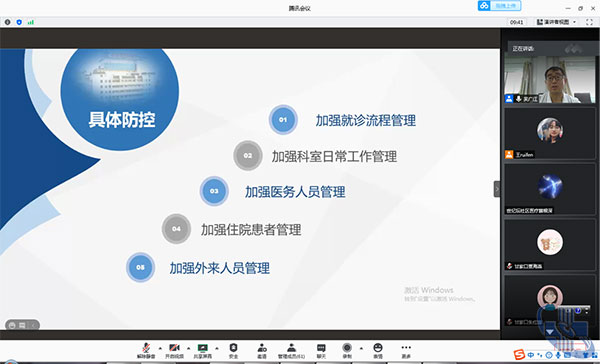The width and height of the screenshot is (600, 364).
Task: Enter full screen mode
Action: point(589,22)
